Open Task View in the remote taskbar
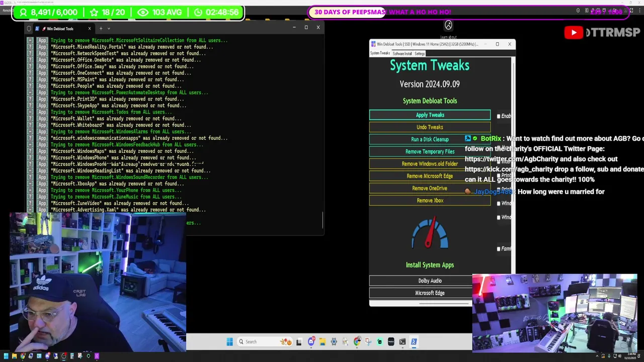Image resolution: width=644 pixels, height=362 pixels. [x=299, y=342]
